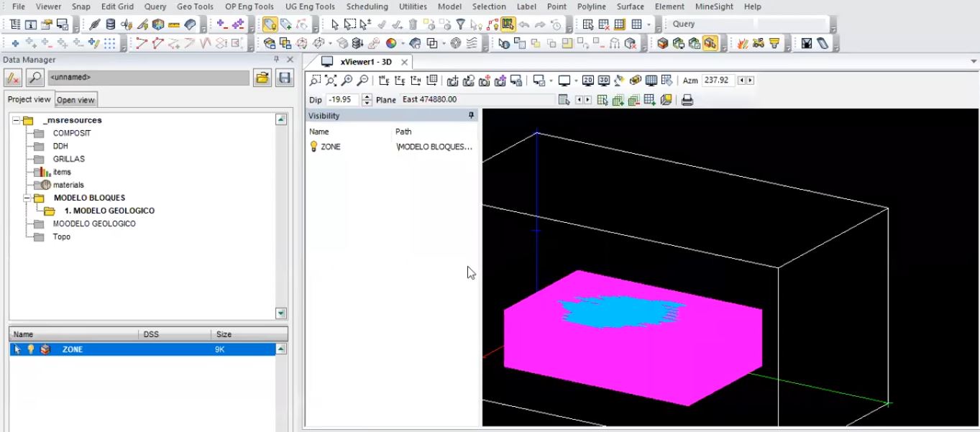Open the Polyline menu
Screen dimensions: 980x432
591,6
